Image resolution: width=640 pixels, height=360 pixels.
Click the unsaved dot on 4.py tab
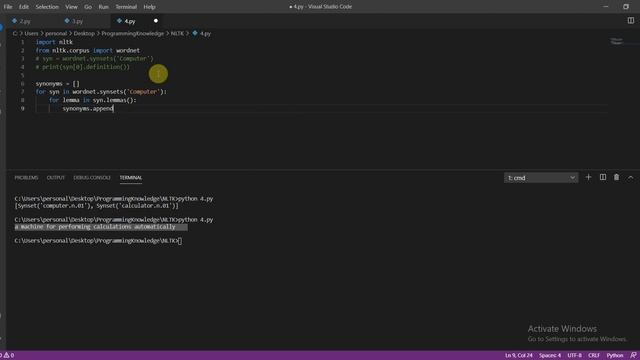coord(156,21)
